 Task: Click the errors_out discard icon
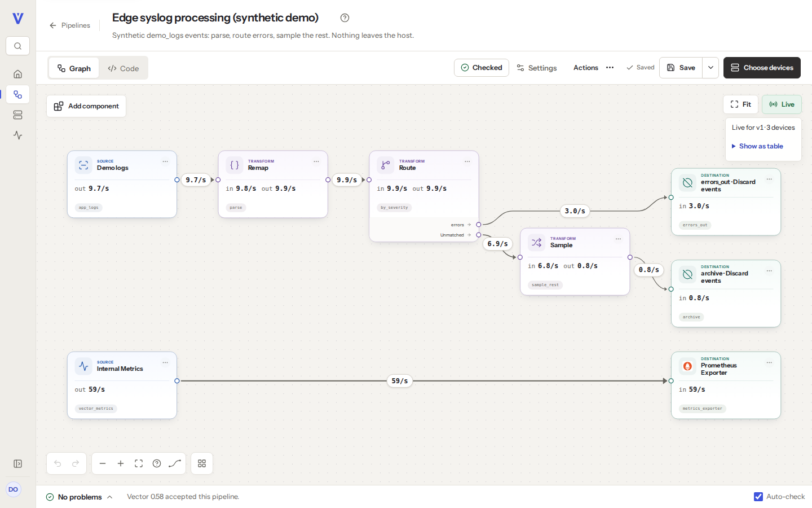tap(687, 183)
